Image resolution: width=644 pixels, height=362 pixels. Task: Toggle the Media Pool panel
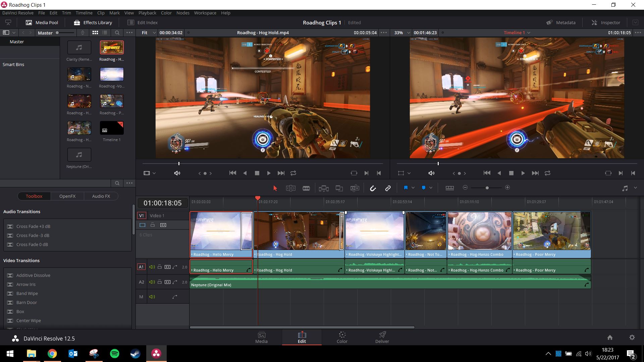click(42, 22)
